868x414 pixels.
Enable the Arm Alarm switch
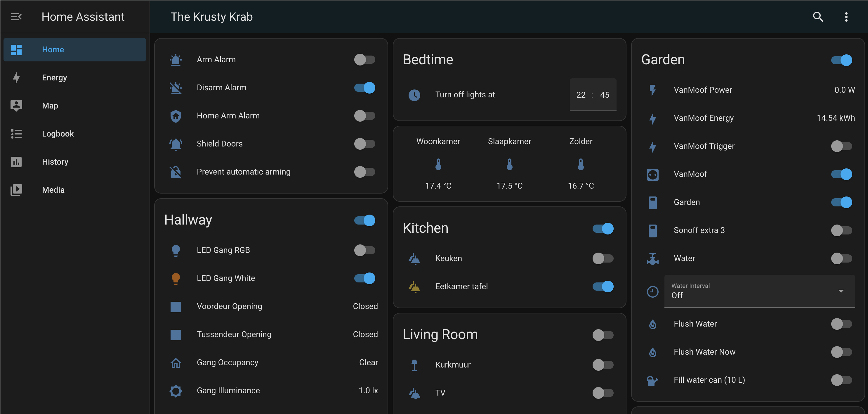364,60
